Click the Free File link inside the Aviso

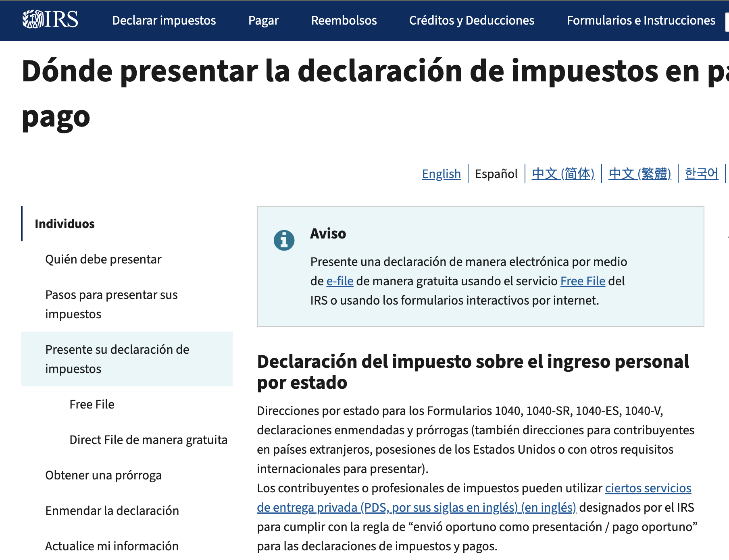point(583,281)
